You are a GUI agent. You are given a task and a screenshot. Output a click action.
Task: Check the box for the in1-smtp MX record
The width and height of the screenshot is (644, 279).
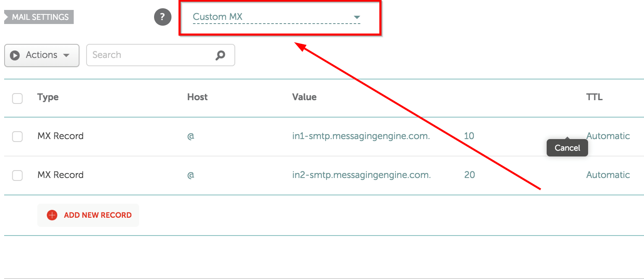click(x=17, y=136)
